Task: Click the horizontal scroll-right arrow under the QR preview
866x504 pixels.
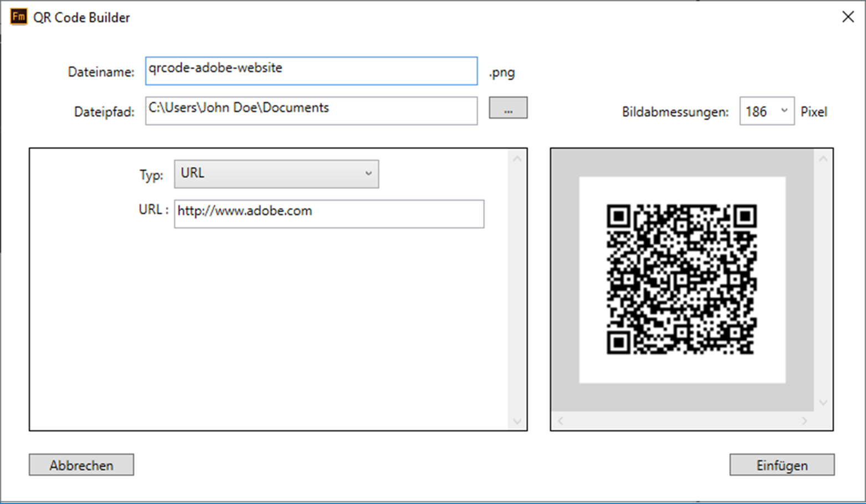Action: 804,420
